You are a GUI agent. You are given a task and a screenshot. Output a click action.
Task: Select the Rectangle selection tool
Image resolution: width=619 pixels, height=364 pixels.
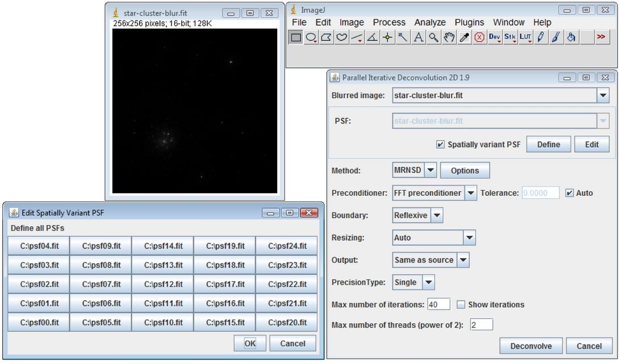296,37
